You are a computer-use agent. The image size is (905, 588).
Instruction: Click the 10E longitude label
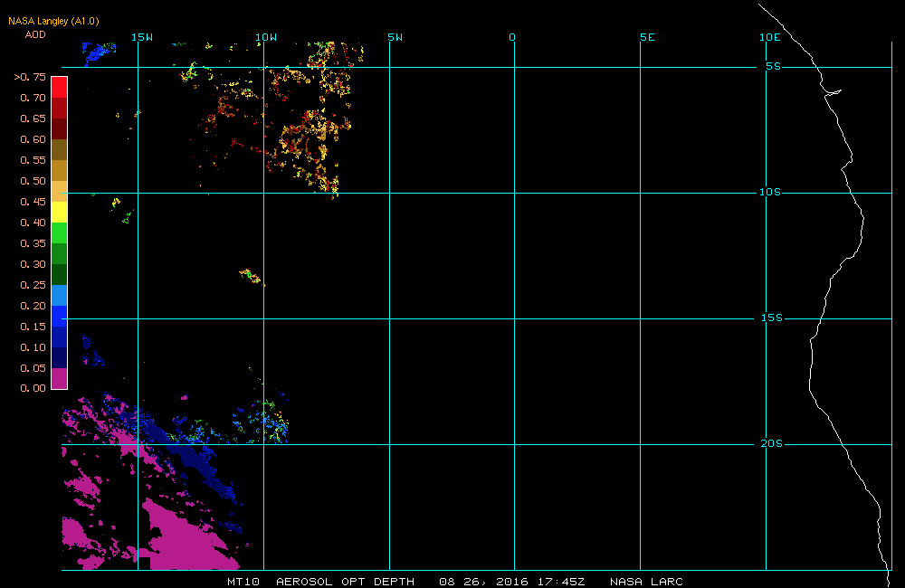[x=769, y=37]
